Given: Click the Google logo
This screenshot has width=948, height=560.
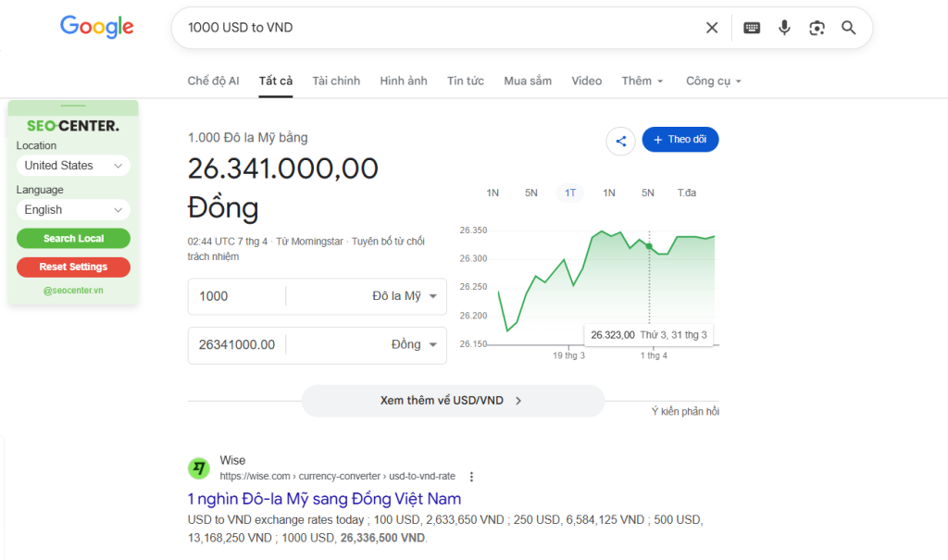Looking at the screenshot, I should tap(96, 27).
